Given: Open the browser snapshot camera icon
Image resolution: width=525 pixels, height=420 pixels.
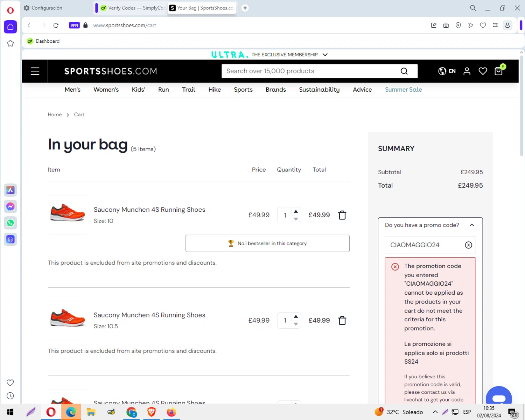Looking at the screenshot, I should click(446, 25).
